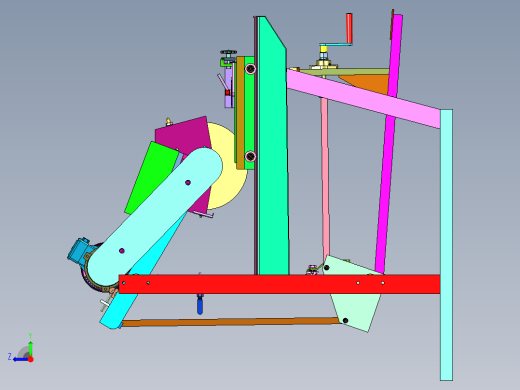Click the red crank handle grip
520x390 pixels.
pyautogui.click(x=349, y=28)
